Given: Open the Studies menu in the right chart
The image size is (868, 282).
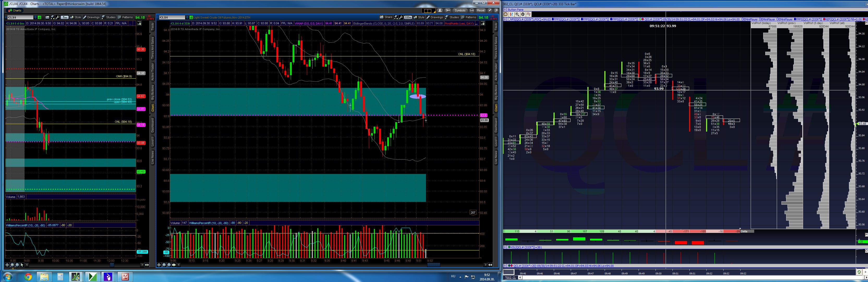Looking at the screenshot, I should [452, 17].
